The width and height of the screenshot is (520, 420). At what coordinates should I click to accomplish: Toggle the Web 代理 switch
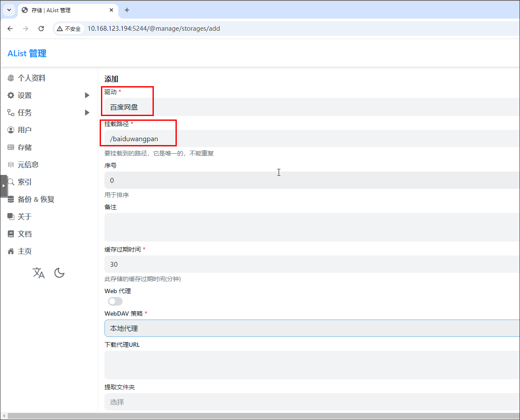[x=115, y=301]
